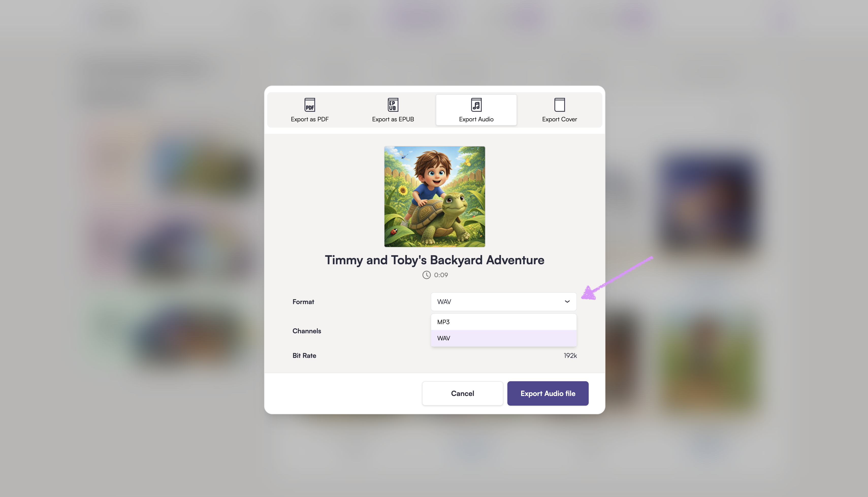Click Cancel to dismiss dialog
Image resolution: width=868 pixels, height=497 pixels.
462,393
